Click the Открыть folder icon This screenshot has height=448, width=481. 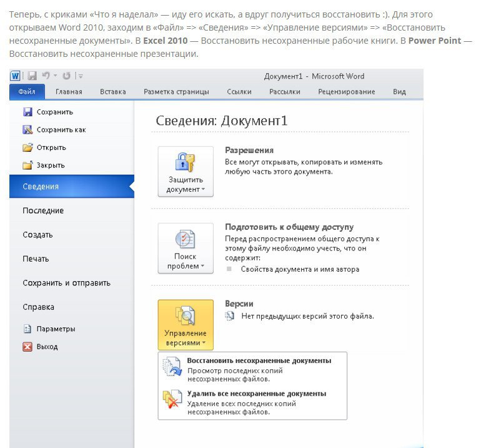click(x=27, y=147)
